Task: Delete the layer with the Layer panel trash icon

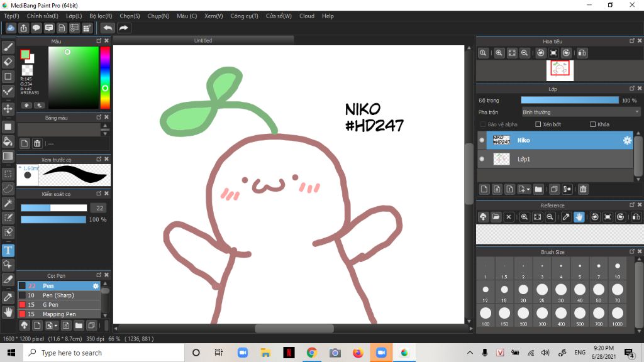Action: pyautogui.click(x=583, y=189)
